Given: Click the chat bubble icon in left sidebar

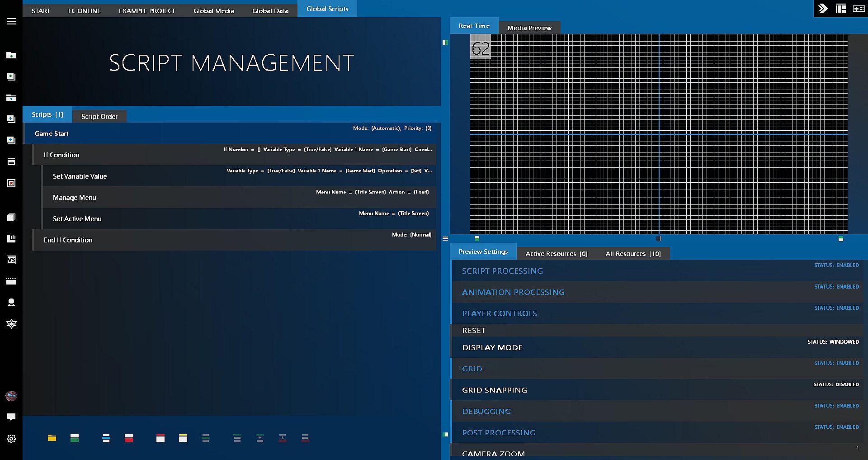Looking at the screenshot, I should tap(11, 417).
